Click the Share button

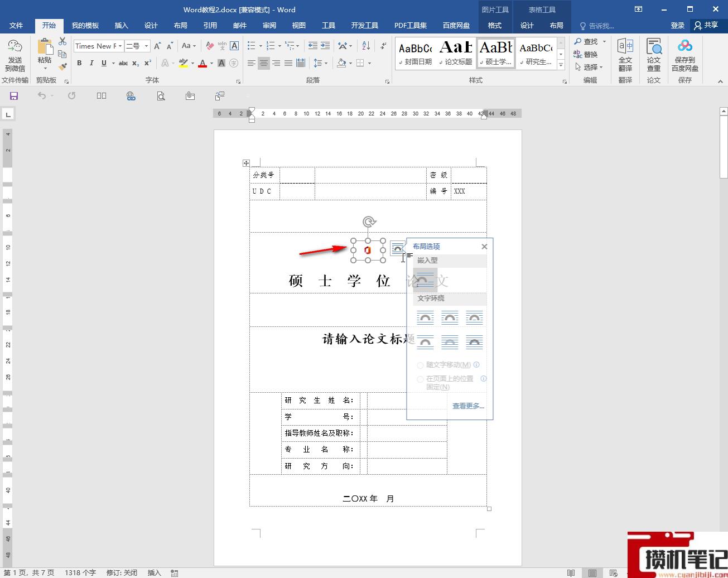(x=706, y=26)
